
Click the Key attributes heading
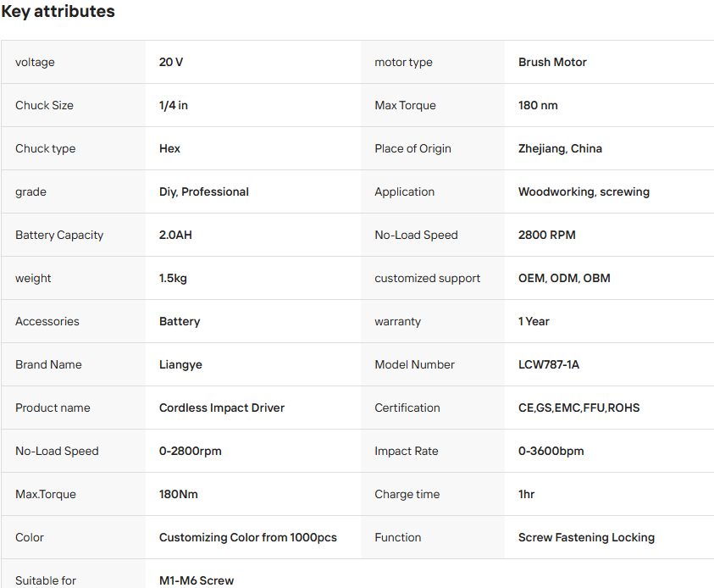58,11
